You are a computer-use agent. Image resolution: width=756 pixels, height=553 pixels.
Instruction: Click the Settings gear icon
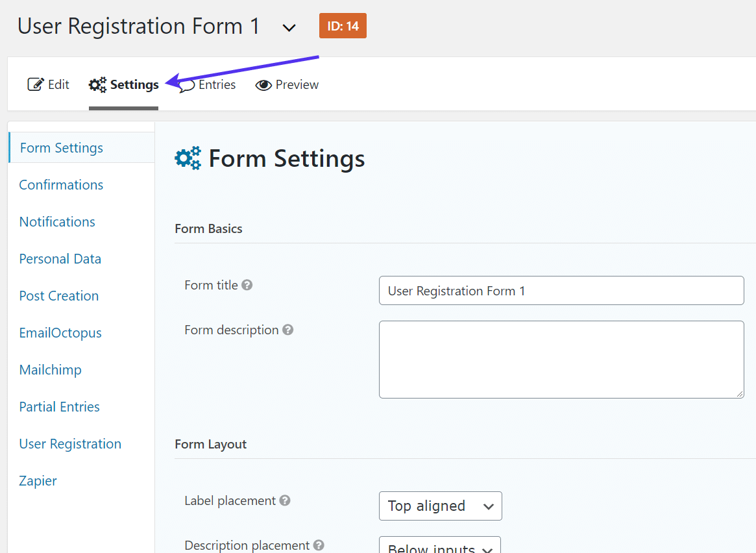[96, 84]
